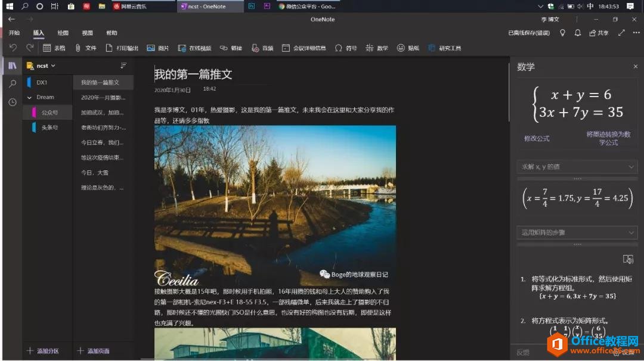Click the page sort icon

tap(123, 66)
